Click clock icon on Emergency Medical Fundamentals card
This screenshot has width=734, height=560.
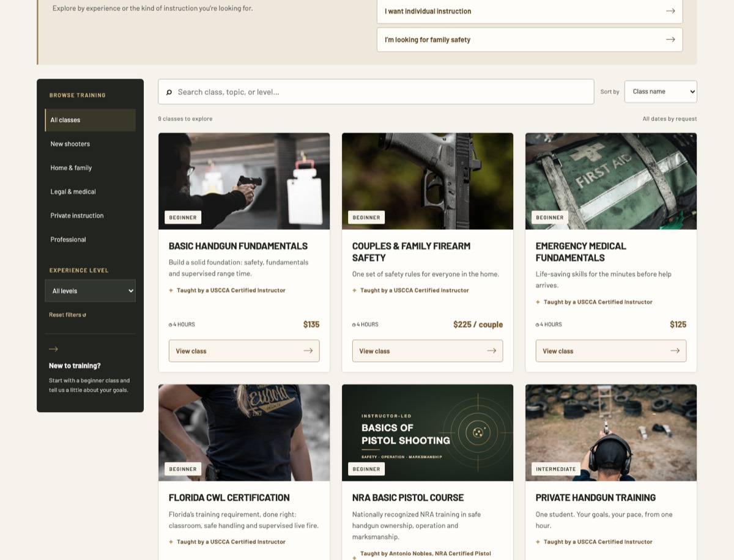538,325
